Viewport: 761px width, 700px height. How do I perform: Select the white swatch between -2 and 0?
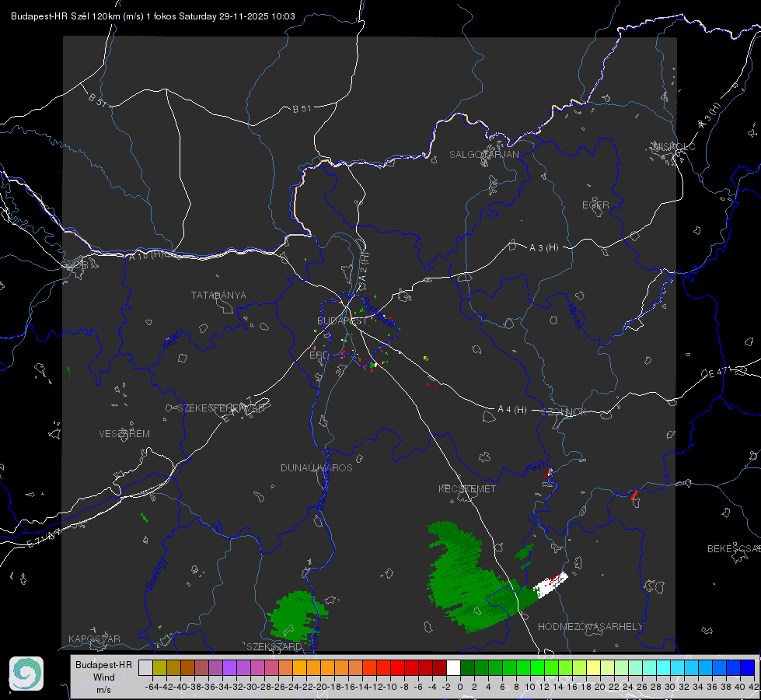(453, 667)
